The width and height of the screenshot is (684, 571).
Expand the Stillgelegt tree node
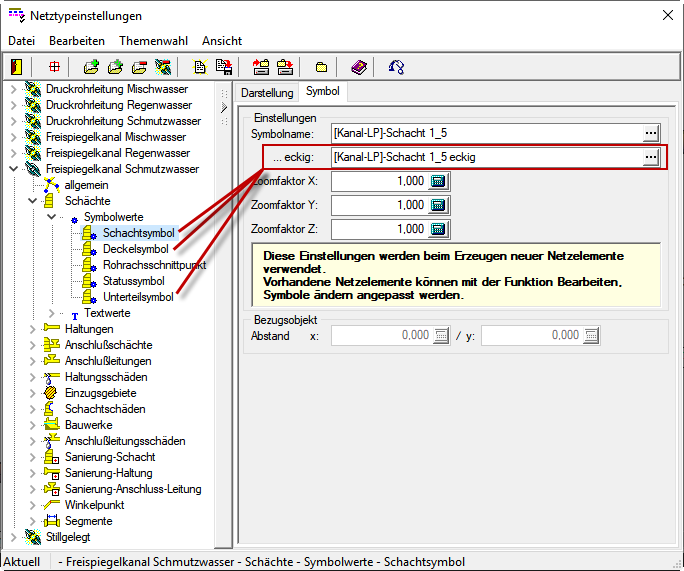tap(13, 537)
